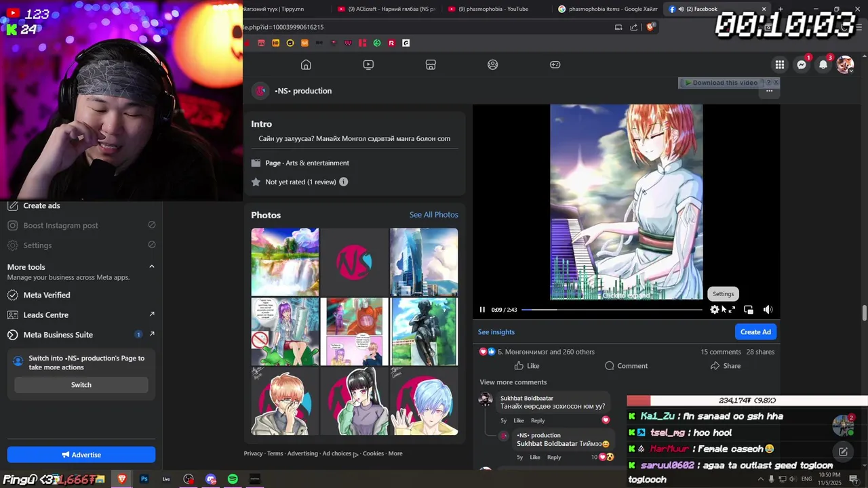The image size is (868, 488).
Task: Open Settings in left sidebar
Action: [37, 245]
